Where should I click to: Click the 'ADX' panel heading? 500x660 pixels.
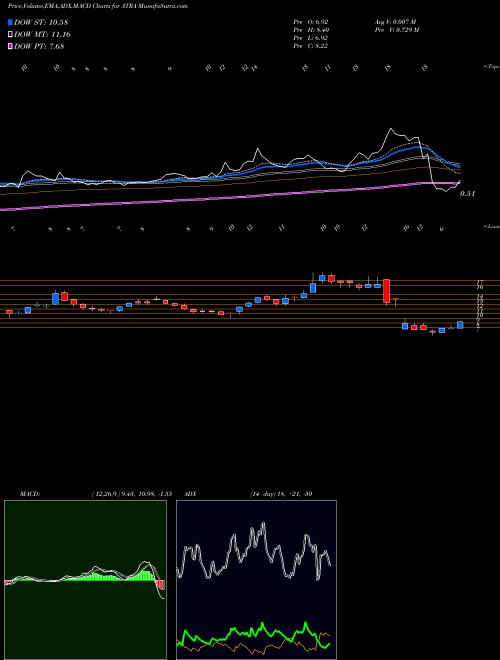(x=190, y=494)
